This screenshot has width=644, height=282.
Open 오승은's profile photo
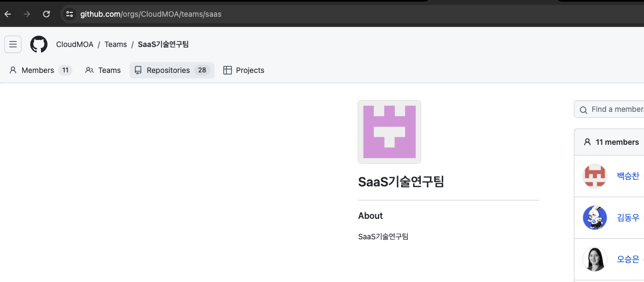(595, 259)
